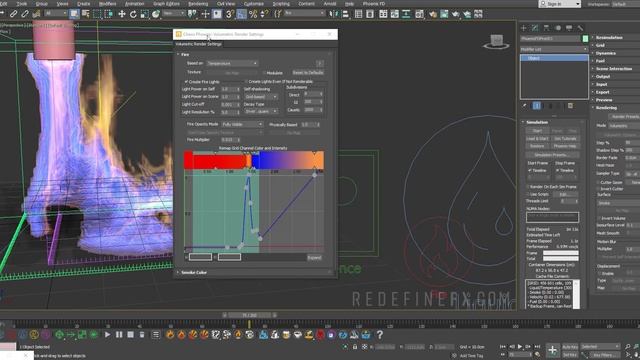Open the Rendering menu

[198, 4]
